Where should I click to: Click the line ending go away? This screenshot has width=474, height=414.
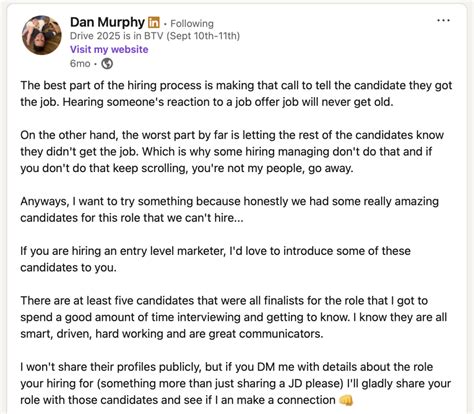pos(186,168)
